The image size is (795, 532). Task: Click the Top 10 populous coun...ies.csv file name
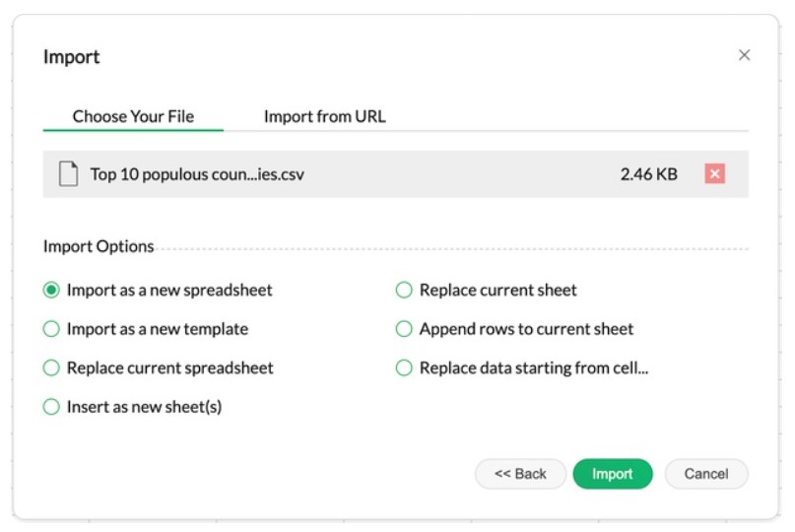click(197, 174)
